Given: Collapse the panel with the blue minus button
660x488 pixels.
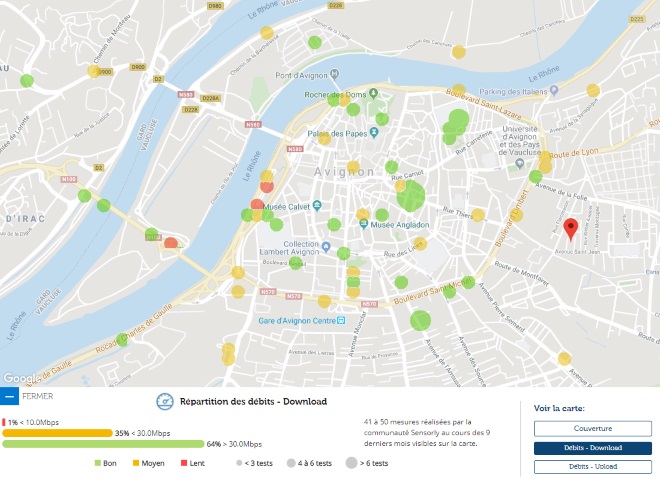Looking at the screenshot, I should [9, 396].
